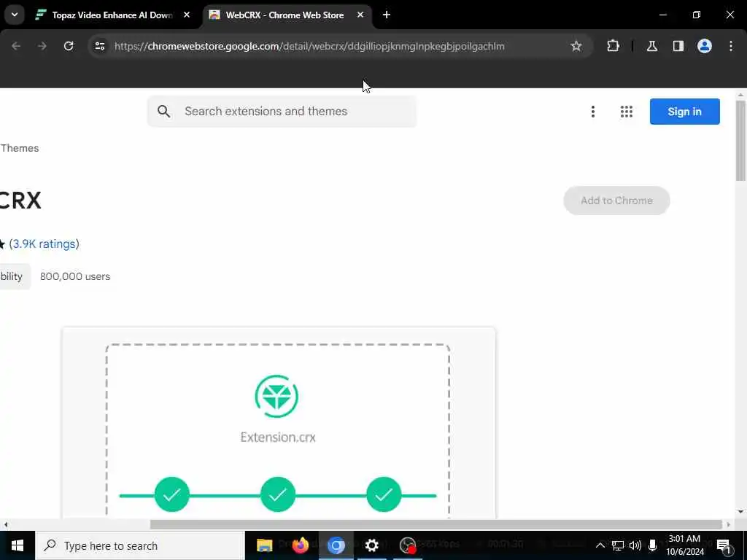The width and height of the screenshot is (747, 560).
Task: Open a new browser tab
Action: coord(387,15)
